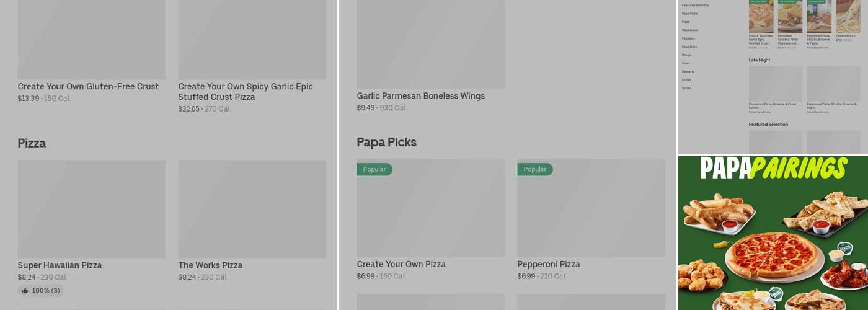The width and height of the screenshot is (868, 310).
Task: Jump to Papa Bowls in sidebar menu
Action: pyautogui.click(x=689, y=30)
